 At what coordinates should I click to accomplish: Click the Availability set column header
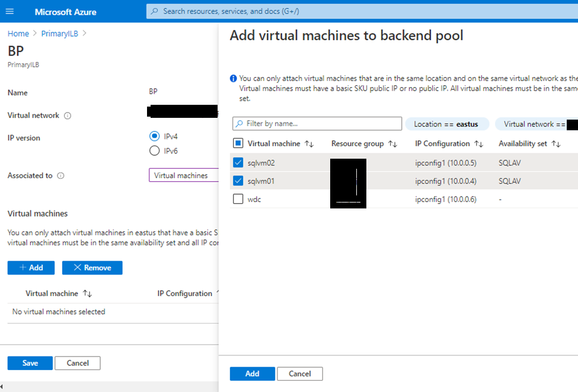coord(523,143)
